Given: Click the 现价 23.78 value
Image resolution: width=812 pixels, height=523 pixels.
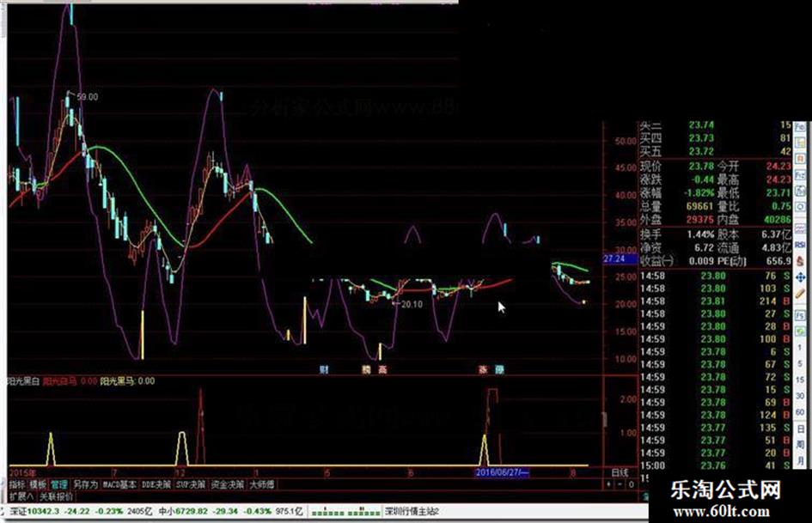Looking at the screenshot, I should [x=701, y=167].
